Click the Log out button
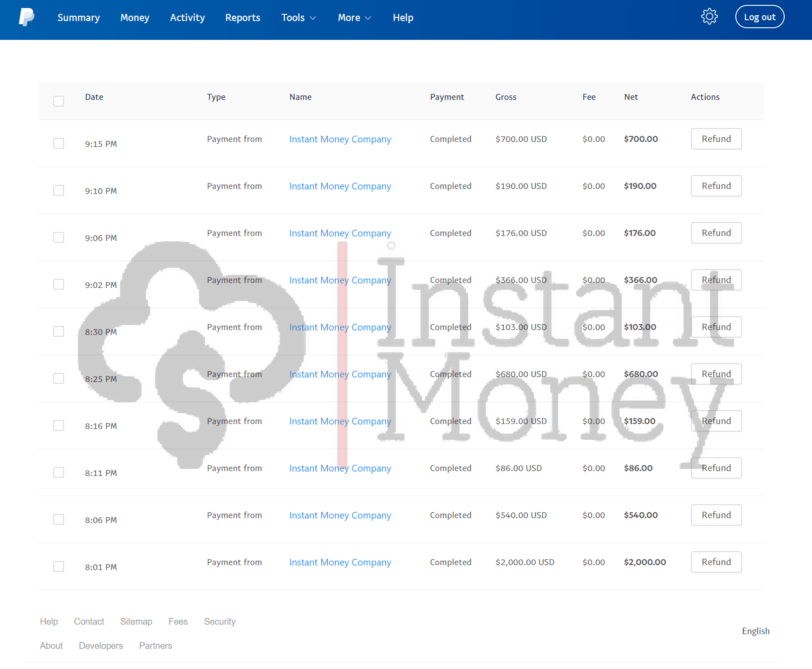Image resolution: width=812 pixels, height=669 pixels. pyautogui.click(x=760, y=17)
